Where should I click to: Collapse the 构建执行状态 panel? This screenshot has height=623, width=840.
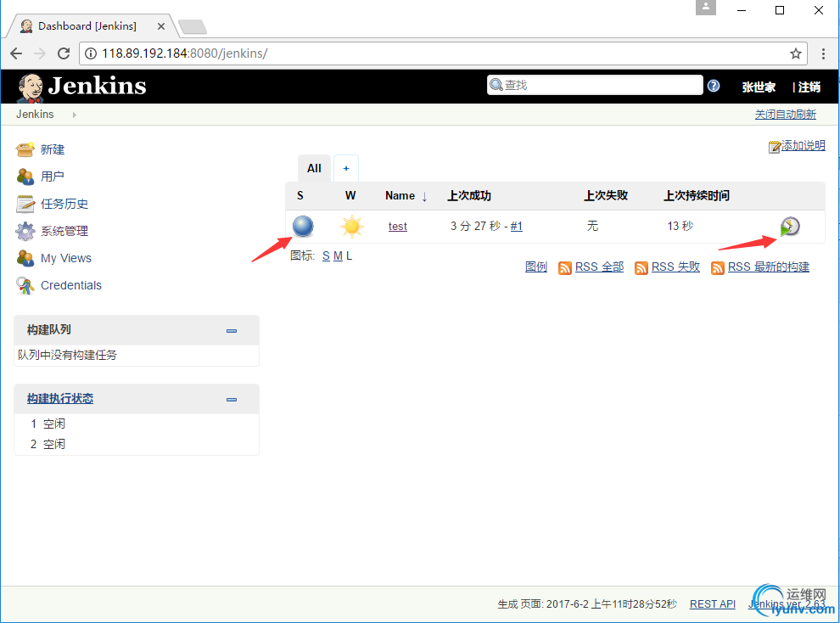232,400
